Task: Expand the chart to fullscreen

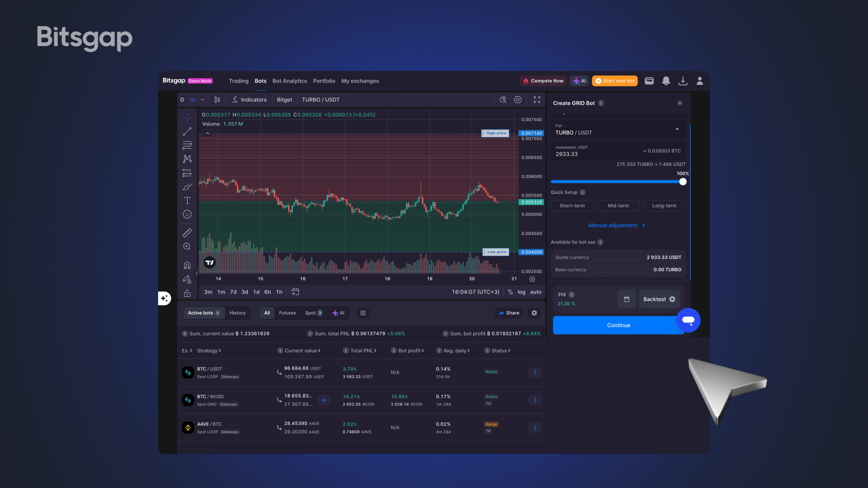Action: 537,100
